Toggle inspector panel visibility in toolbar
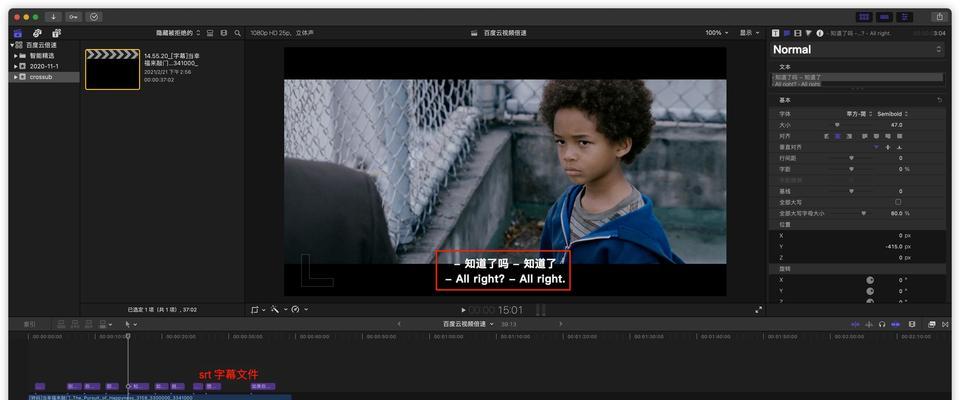Viewport: 960px width, 400px height. click(x=904, y=17)
